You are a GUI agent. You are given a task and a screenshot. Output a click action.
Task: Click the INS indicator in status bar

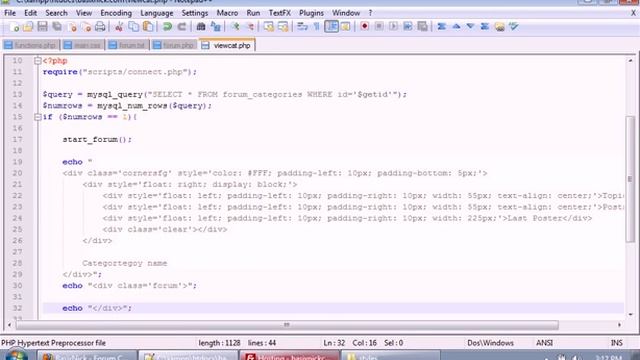[x=616, y=343]
